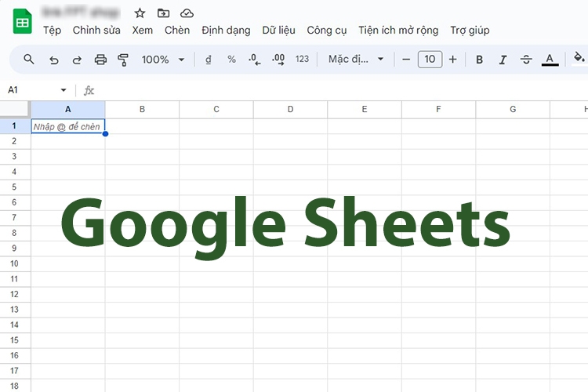Select column C header
588x392 pixels.
click(216, 109)
